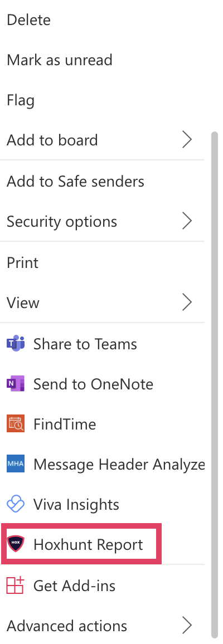Choose Mark as unread
Screen dimensions: 223x644
[60, 60]
